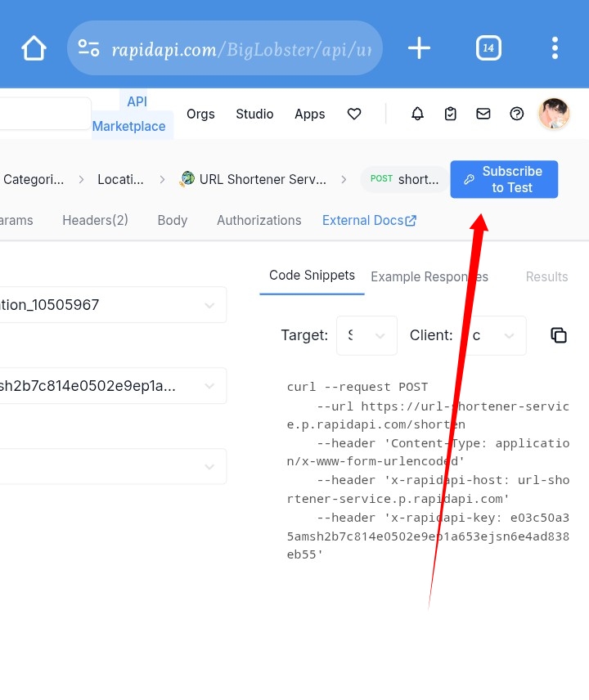This screenshot has height=700, width=589.
Task: Open the External Docs link
Action: [x=369, y=221]
